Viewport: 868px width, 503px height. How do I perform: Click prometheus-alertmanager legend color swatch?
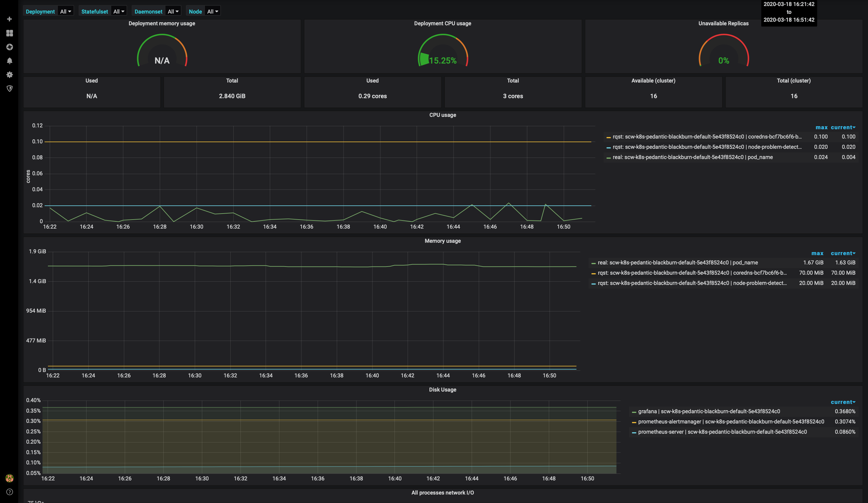(x=634, y=423)
